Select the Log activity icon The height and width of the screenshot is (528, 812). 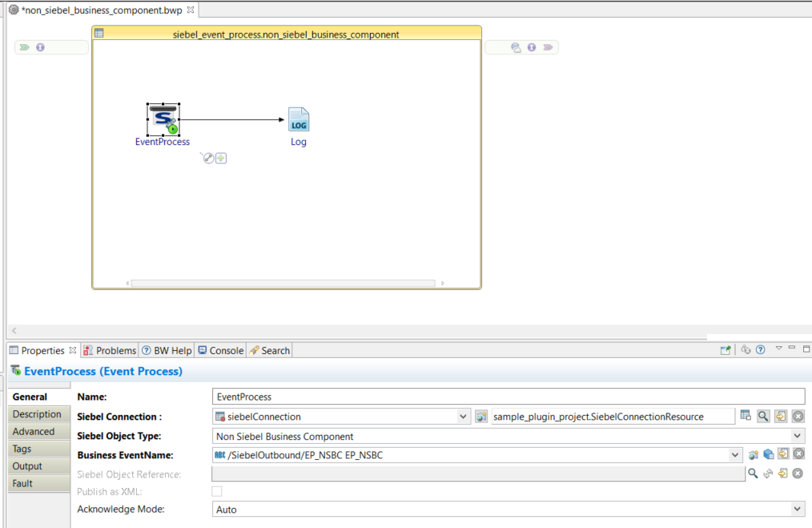coord(299,119)
